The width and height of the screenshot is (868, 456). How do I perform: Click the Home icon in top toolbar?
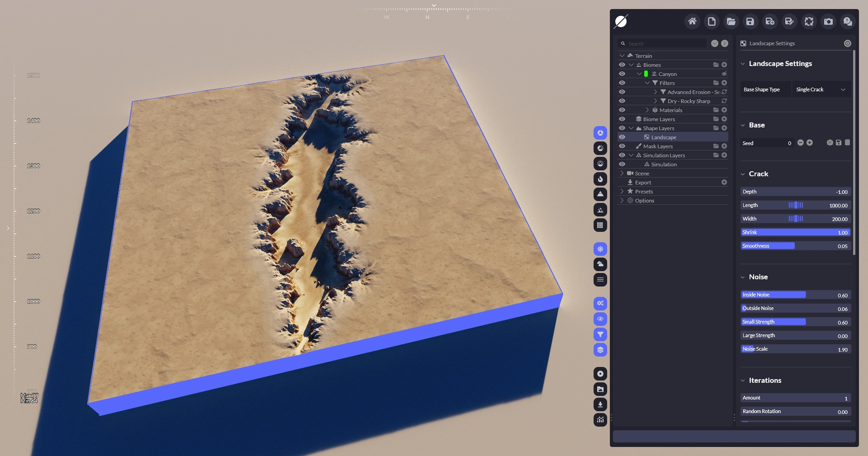click(x=692, y=21)
